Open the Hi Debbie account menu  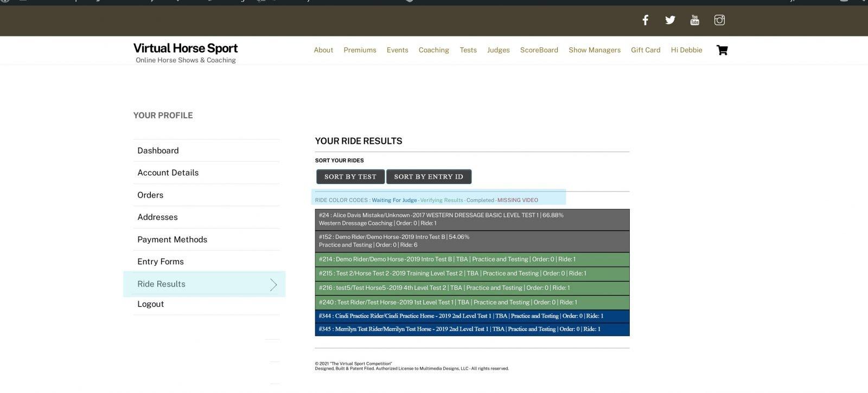(686, 50)
